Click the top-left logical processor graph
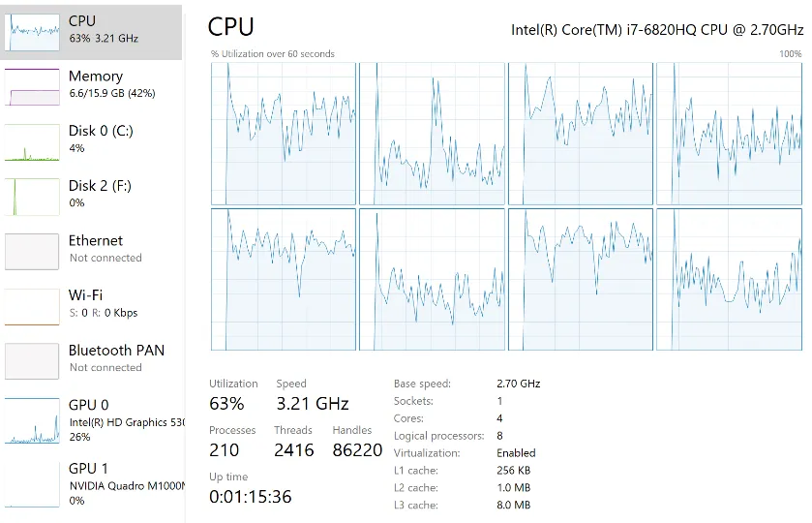 [284, 134]
